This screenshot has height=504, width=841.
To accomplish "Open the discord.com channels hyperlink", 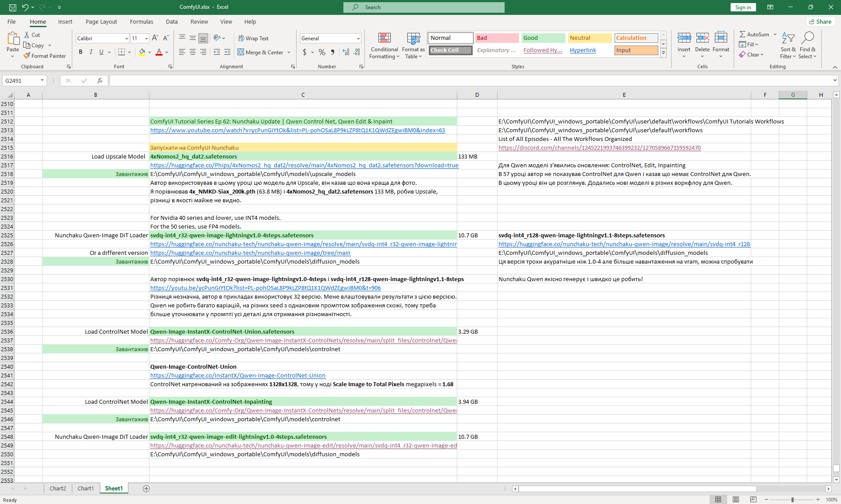I will click(x=599, y=148).
